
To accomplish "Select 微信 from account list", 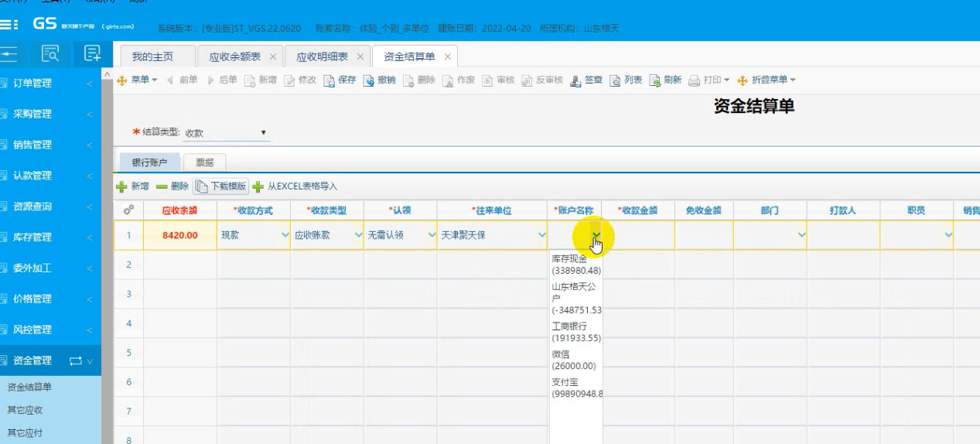I will tap(575, 360).
